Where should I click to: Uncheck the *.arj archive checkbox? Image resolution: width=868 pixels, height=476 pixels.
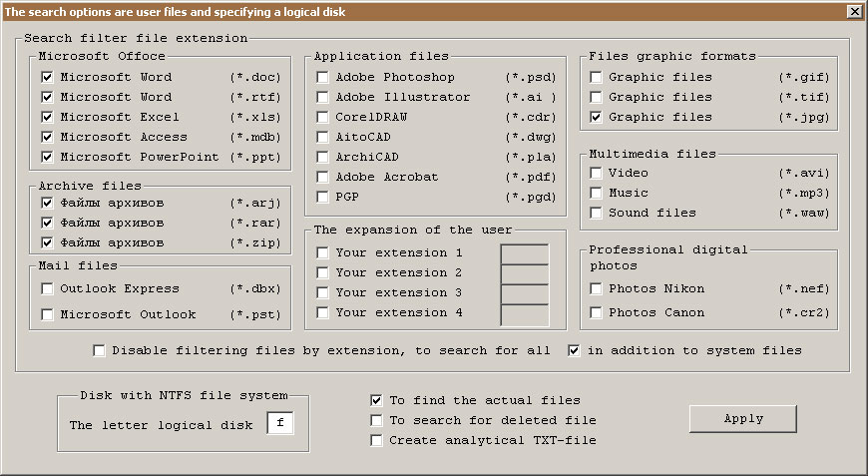47,203
